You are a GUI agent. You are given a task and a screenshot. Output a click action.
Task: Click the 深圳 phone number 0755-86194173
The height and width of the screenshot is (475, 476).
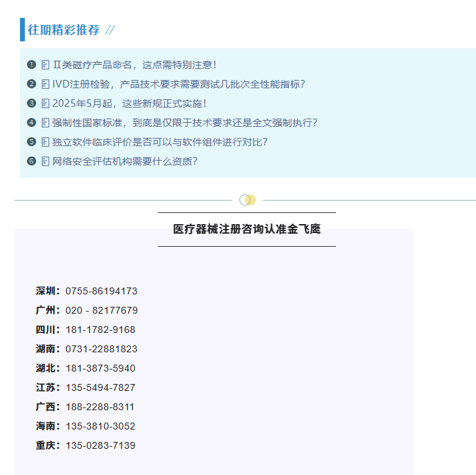pyautogui.click(x=101, y=291)
